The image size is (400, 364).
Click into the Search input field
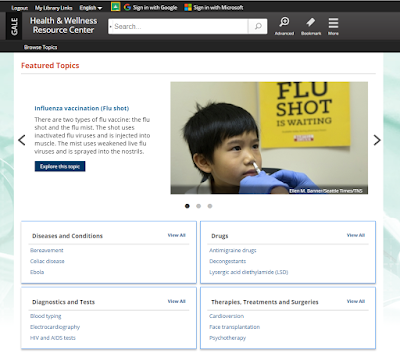click(178, 26)
